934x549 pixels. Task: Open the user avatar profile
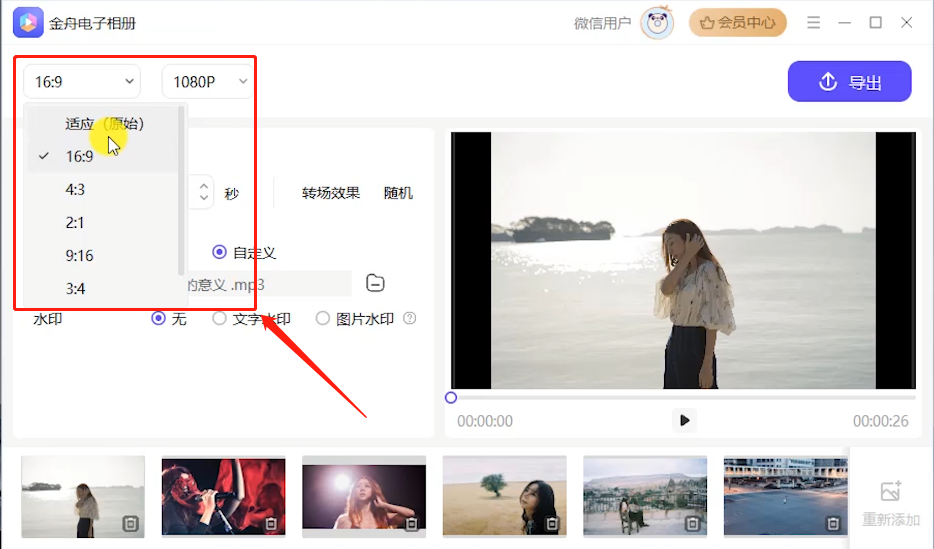[x=657, y=23]
